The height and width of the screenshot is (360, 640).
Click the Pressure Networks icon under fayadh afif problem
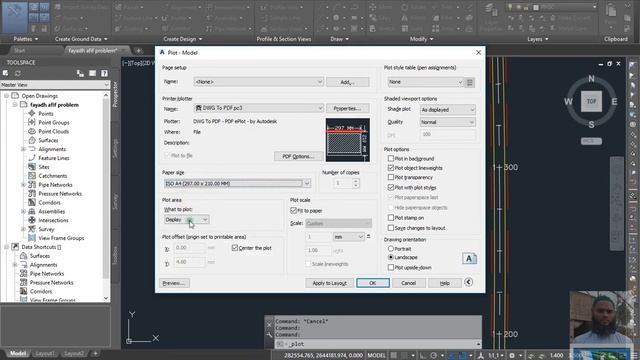click(x=32, y=193)
